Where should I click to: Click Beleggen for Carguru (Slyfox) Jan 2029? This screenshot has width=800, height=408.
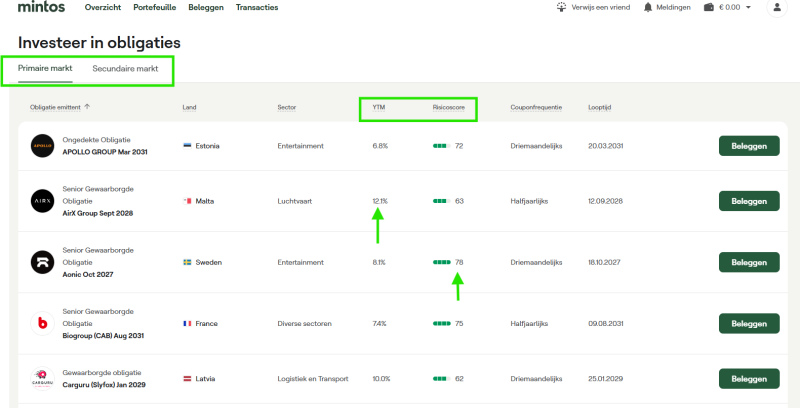pyautogui.click(x=749, y=378)
